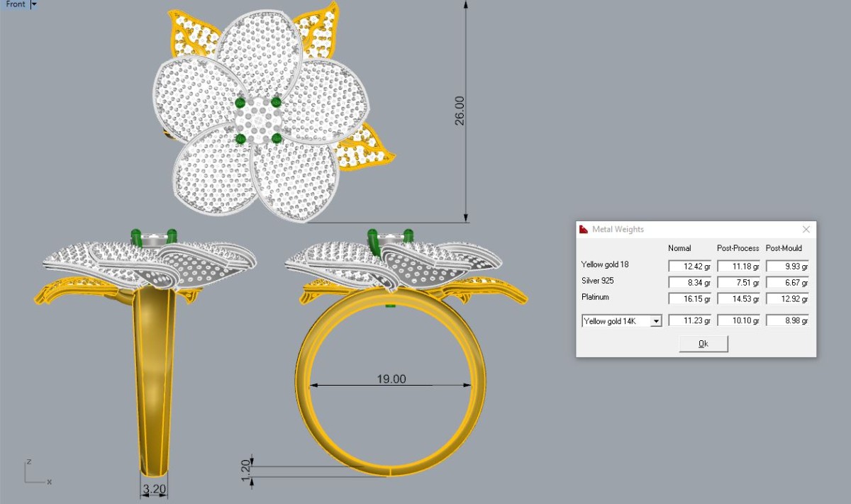This screenshot has width=851, height=504.
Task: Click the 26.00 height dimension text
Action: click(460, 111)
